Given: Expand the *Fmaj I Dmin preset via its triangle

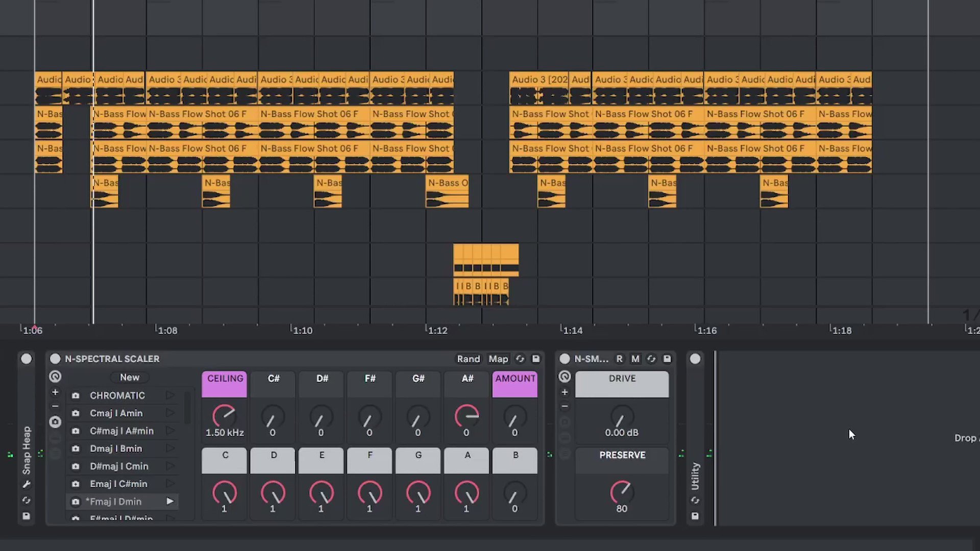Looking at the screenshot, I should (x=170, y=502).
